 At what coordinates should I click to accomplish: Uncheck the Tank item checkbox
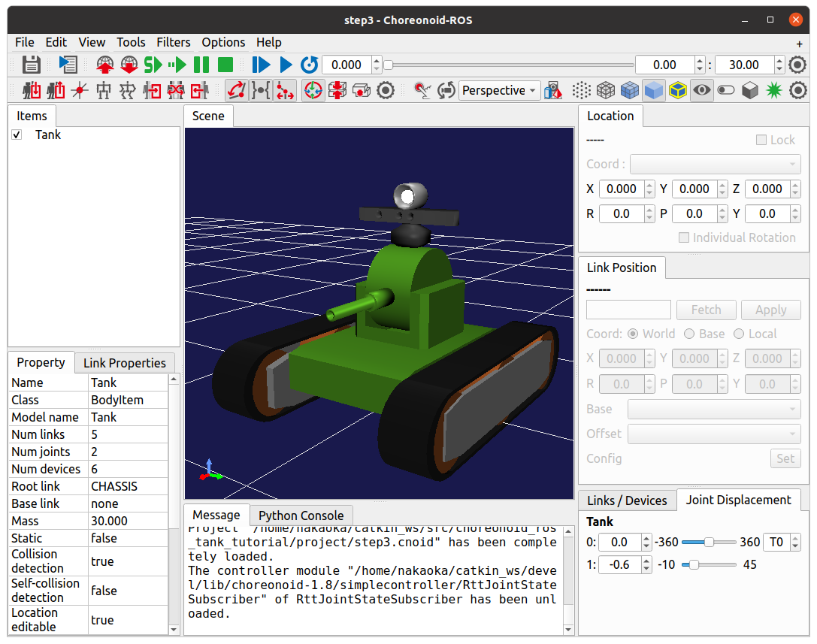pyautogui.click(x=17, y=135)
